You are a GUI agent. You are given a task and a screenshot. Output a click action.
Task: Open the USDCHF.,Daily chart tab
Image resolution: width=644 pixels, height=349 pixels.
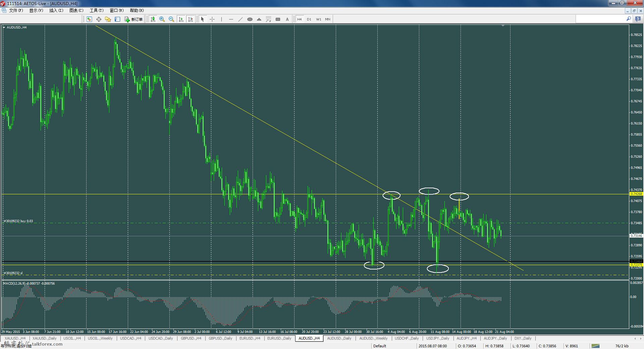tap(407, 338)
